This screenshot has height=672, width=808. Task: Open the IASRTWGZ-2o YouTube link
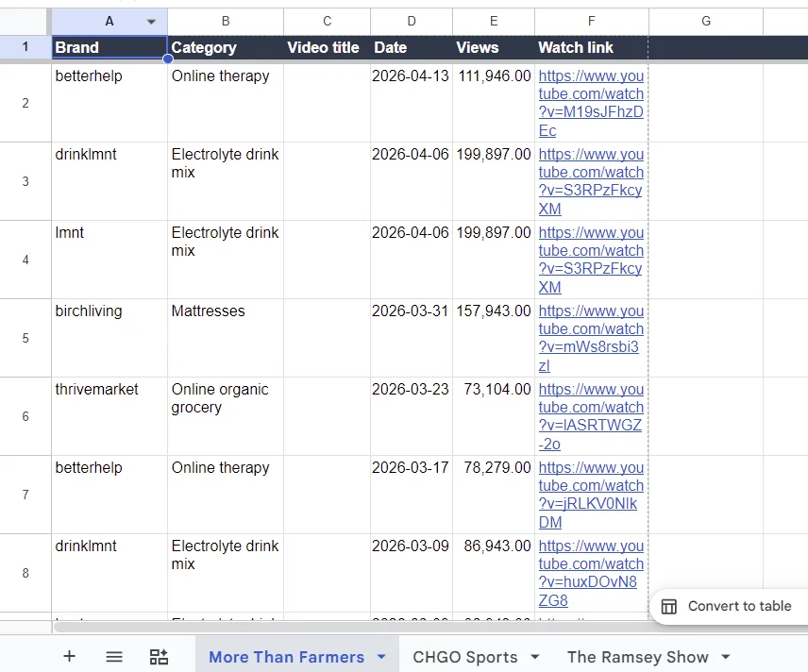tap(591, 416)
